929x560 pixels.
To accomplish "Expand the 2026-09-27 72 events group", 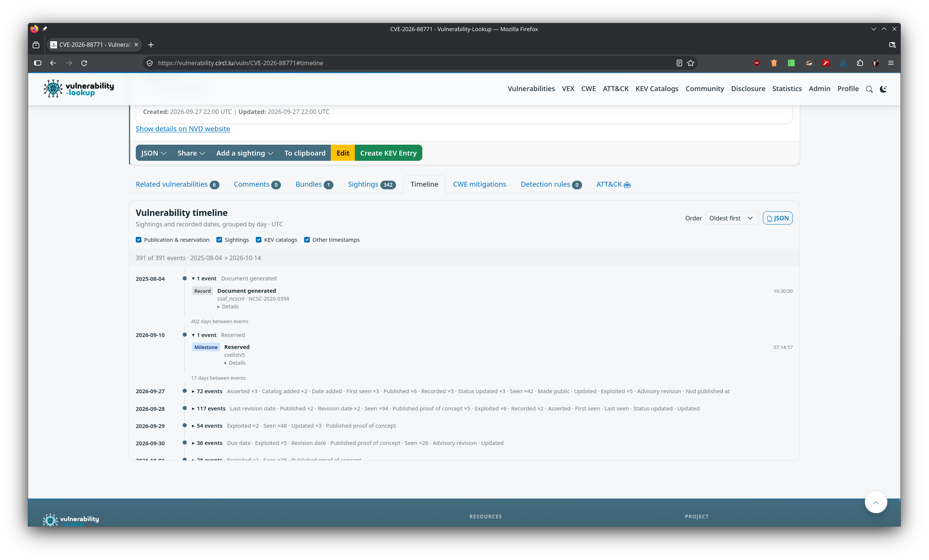I will click(x=207, y=391).
